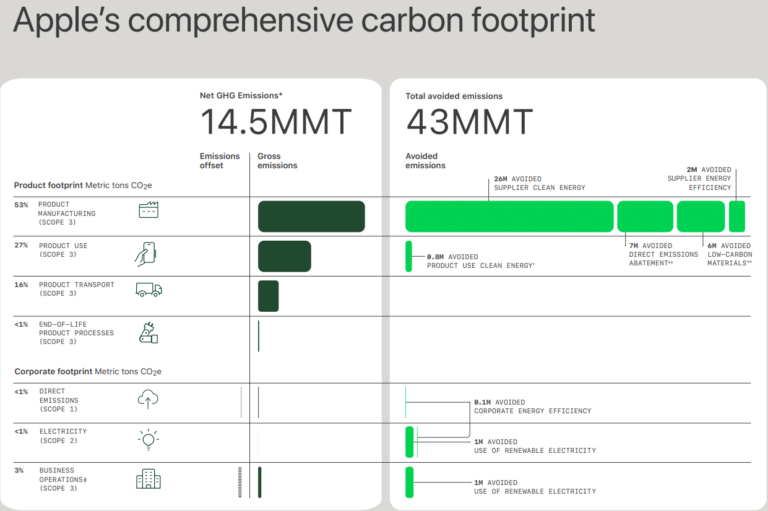Click the delivery truck Product Transport icon
Image resolution: width=768 pixels, height=511 pixels.
tap(149, 290)
